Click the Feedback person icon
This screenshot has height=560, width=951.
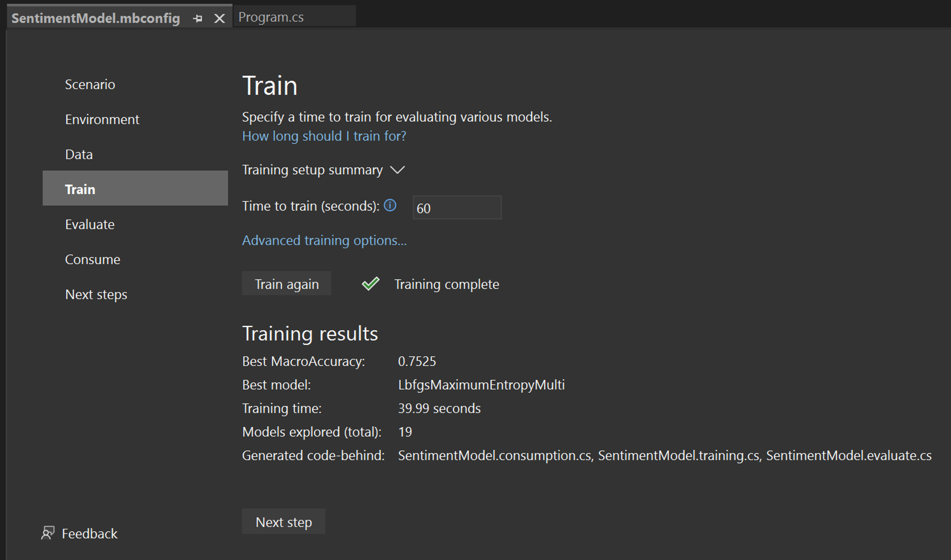pyautogui.click(x=48, y=533)
